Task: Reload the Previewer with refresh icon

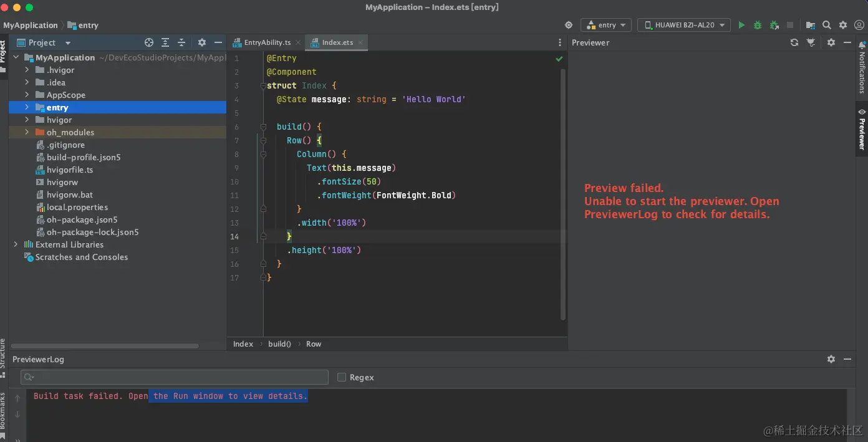Action: click(794, 42)
